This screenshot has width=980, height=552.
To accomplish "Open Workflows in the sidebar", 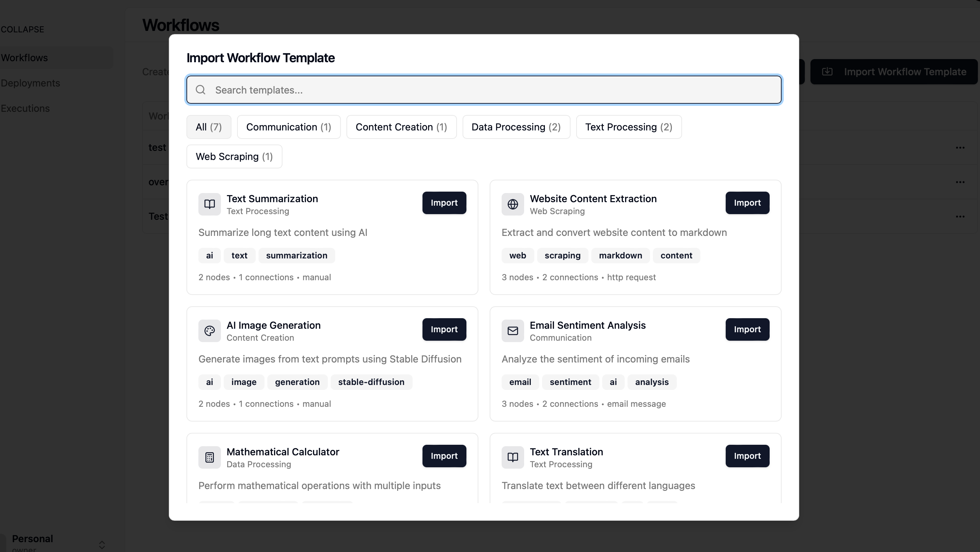I will click(56, 58).
